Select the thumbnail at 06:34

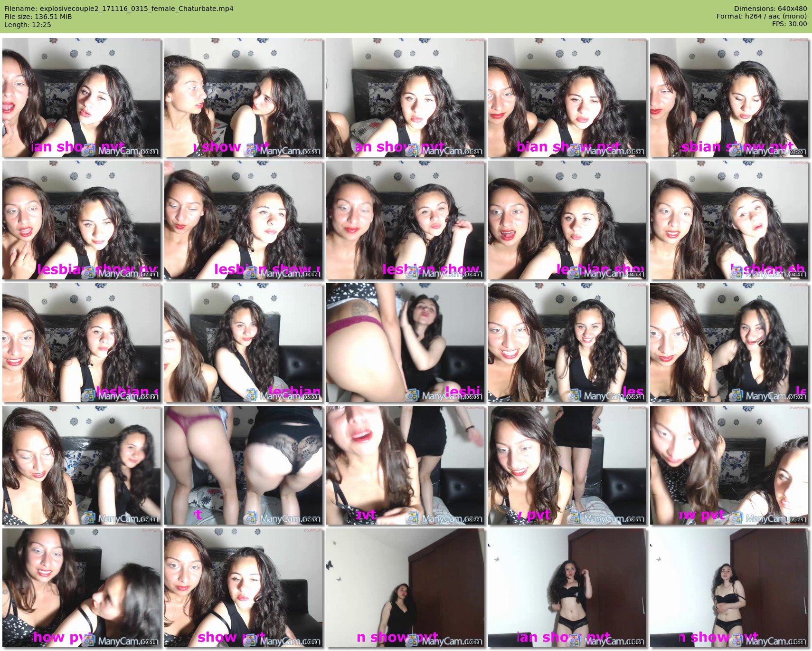pyautogui.click(x=567, y=343)
